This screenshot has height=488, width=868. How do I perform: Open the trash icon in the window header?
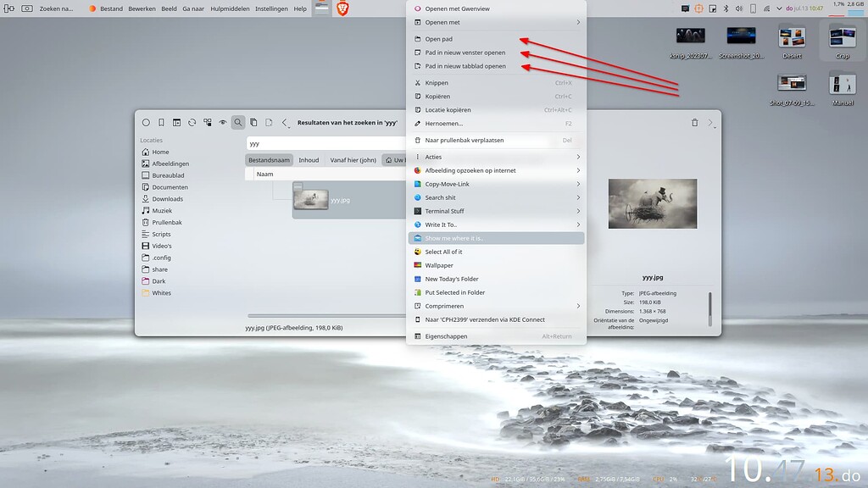(x=695, y=122)
